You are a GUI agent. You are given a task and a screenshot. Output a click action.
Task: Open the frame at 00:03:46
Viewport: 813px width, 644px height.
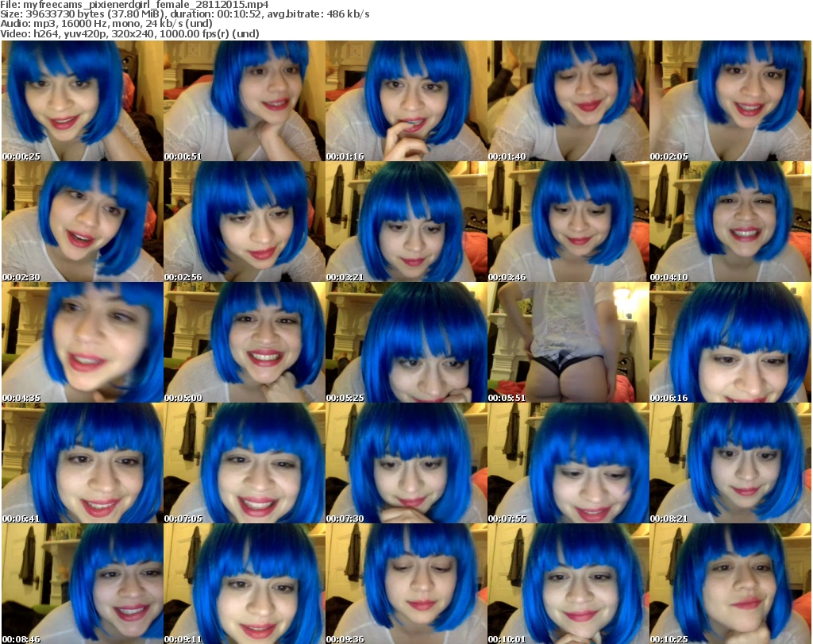568,222
